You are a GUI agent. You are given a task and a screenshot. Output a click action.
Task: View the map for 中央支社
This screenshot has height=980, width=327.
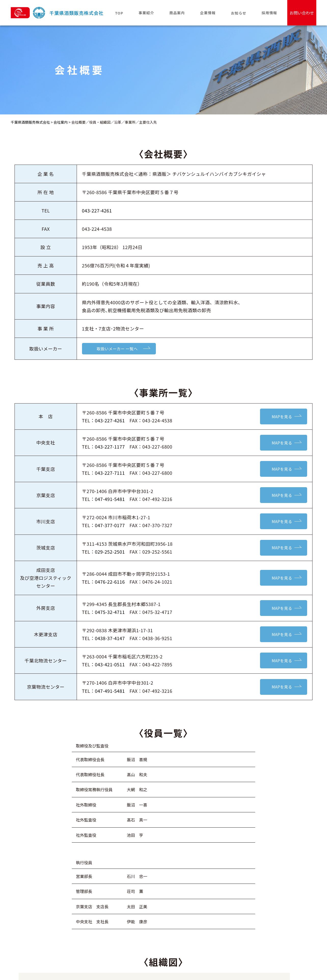coord(283,443)
